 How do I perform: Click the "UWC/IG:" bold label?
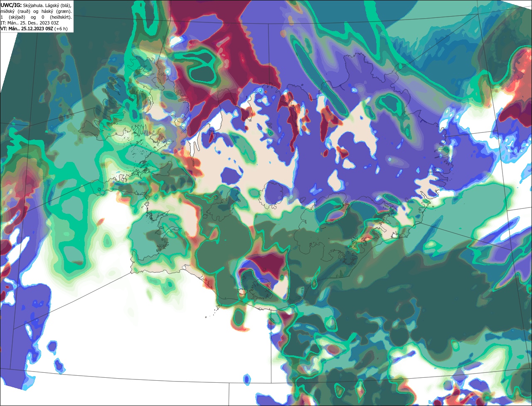(11, 5)
